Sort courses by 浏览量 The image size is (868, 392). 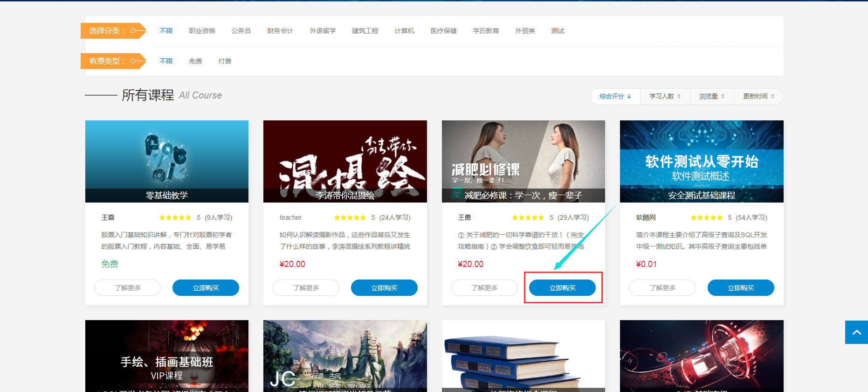click(712, 96)
